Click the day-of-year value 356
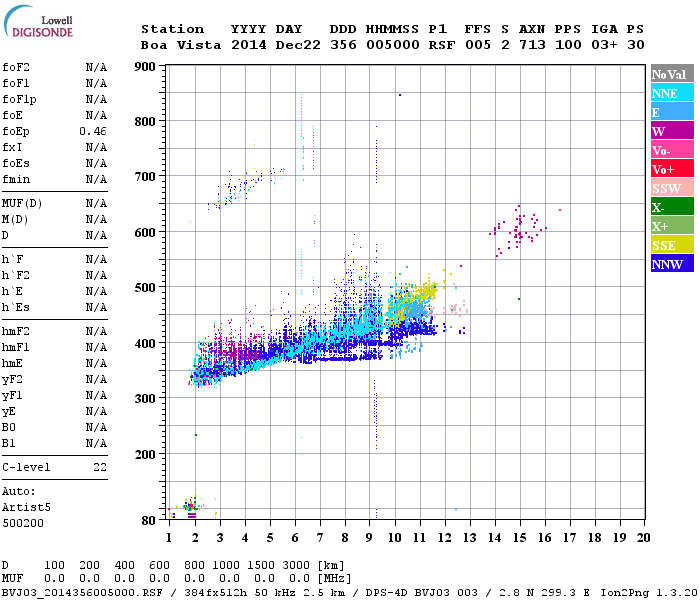 click(343, 45)
